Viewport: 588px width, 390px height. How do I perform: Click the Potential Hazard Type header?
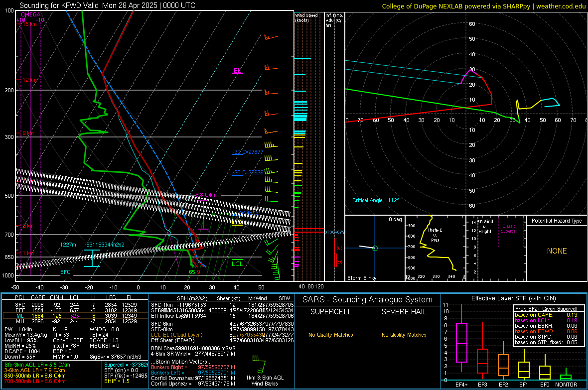click(x=557, y=221)
